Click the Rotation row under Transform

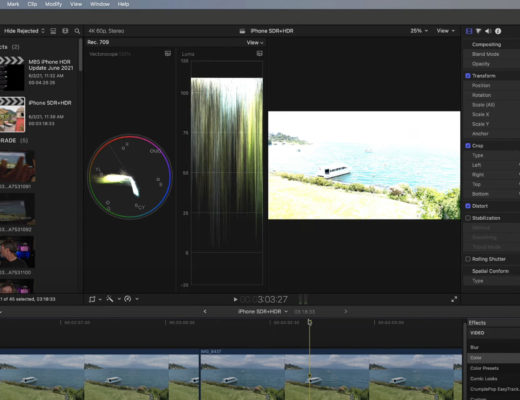[x=491, y=95]
